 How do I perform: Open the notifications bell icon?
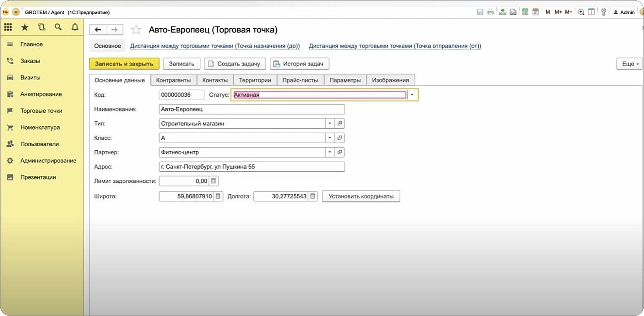coord(75,27)
